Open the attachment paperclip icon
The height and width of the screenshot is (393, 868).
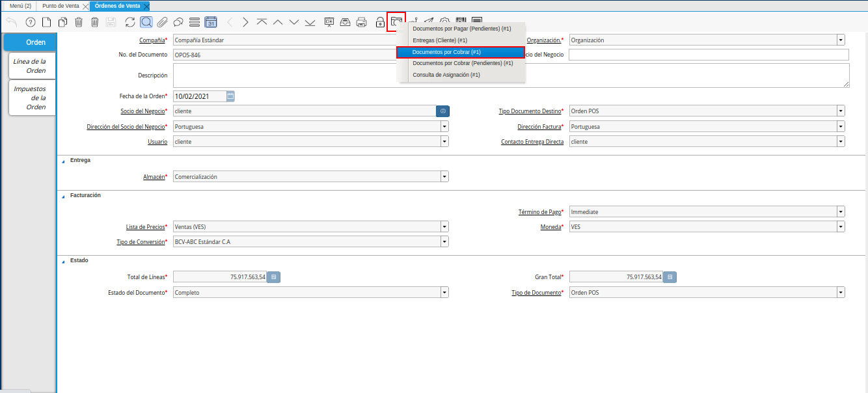click(x=162, y=22)
